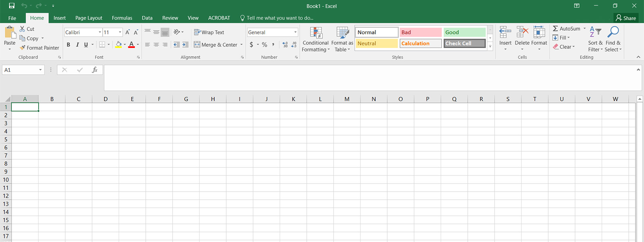This screenshot has width=644, height=242.
Task: Click the Insert Function fx icon
Action: 95,70
